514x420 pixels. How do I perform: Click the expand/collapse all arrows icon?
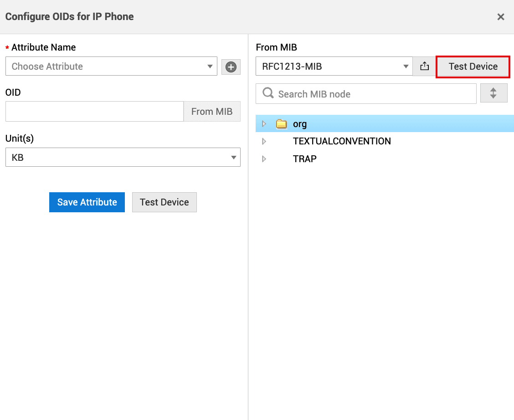(x=493, y=93)
